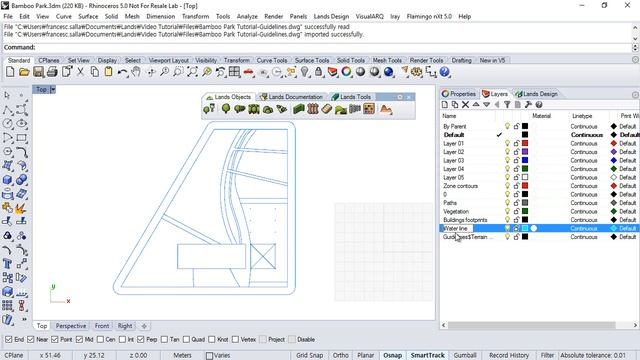
Task: Change cyan color swatch of Water line layer
Action: coord(525,228)
